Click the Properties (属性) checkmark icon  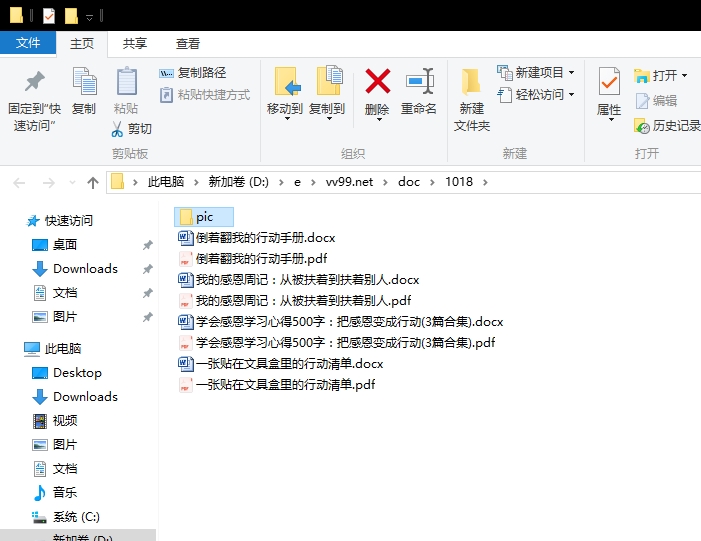[x=609, y=81]
